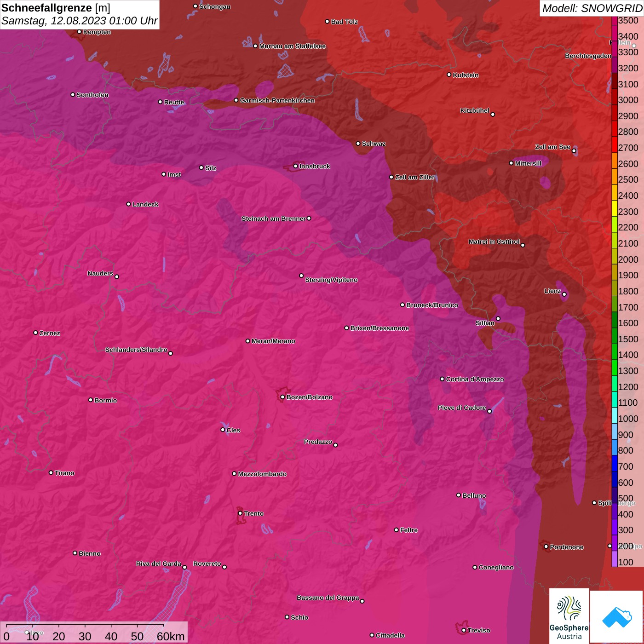Image resolution: width=644 pixels, height=644 pixels.
Task: Click the blue cloud-mountain logo
Action: pos(617,617)
